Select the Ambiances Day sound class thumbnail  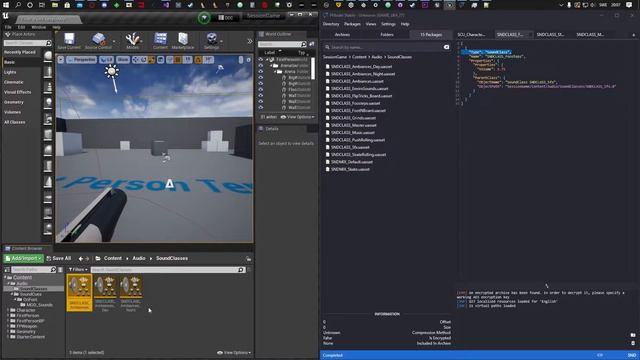[105, 293]
